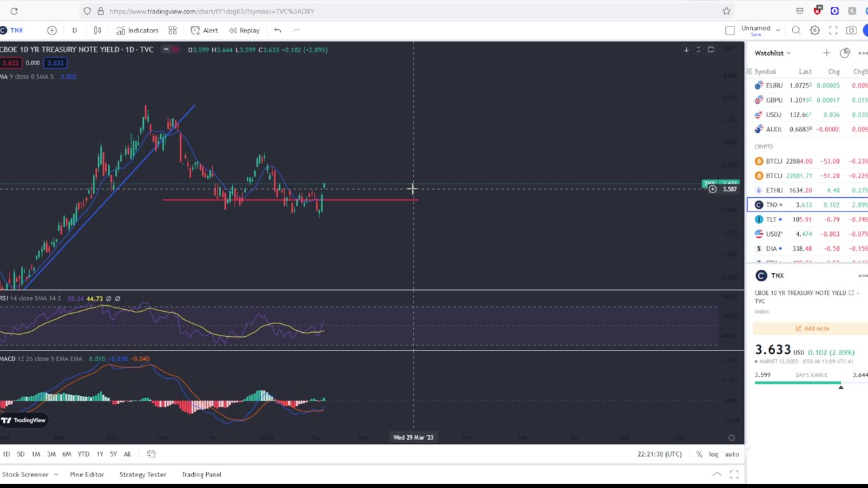
Task: Switch to the Pine Editor tab
Action: click(x=87, y=474)
